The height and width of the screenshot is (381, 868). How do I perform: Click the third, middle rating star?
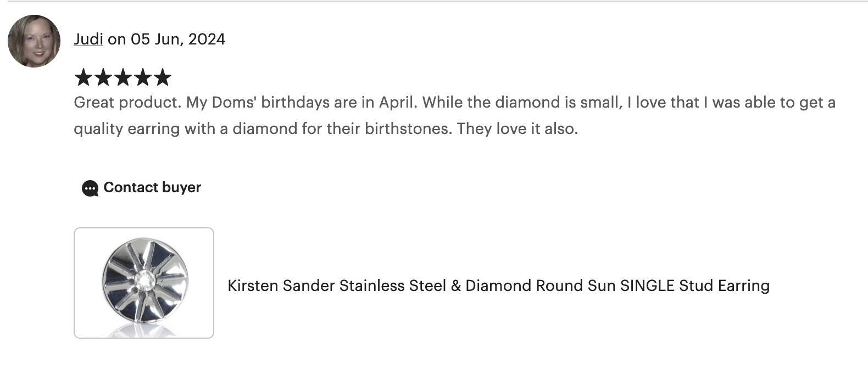pos(123,77)
